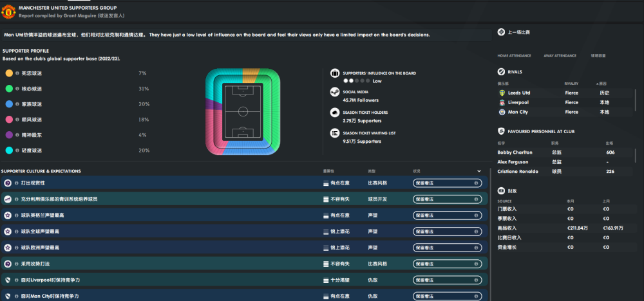Click the Man City rival badge icon
The image size is (644, 301).
pos(502,112)
